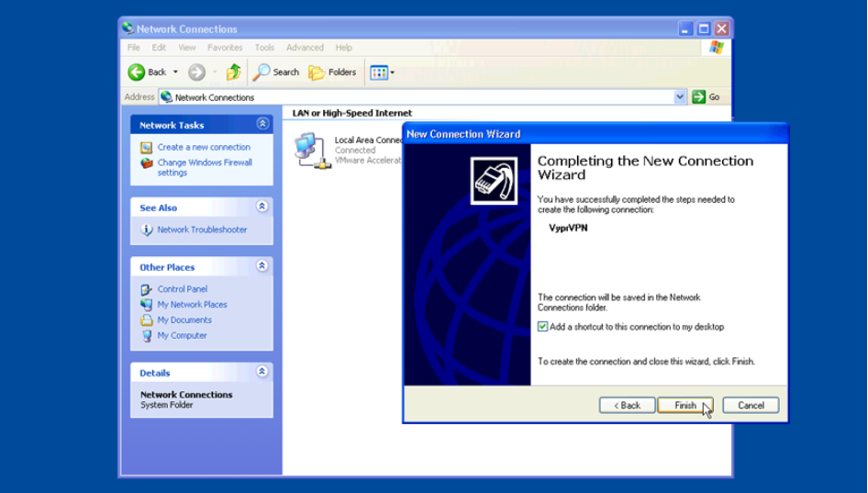Minimize the Network Connections window
868x493 pixels.
coord(685,28)
